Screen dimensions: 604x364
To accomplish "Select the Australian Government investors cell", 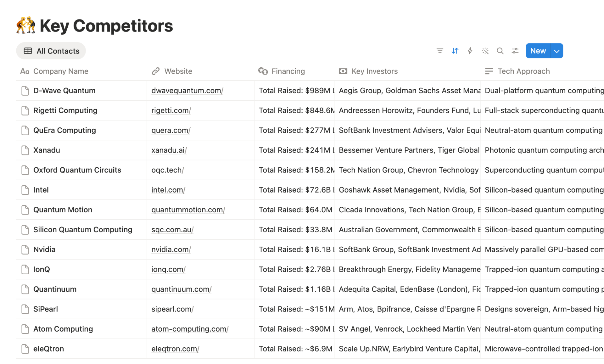I will [x=407, y=230].
